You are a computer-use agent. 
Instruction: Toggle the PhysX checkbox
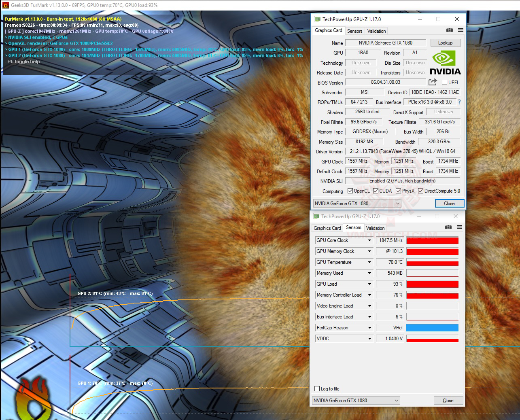coord(398,191)
